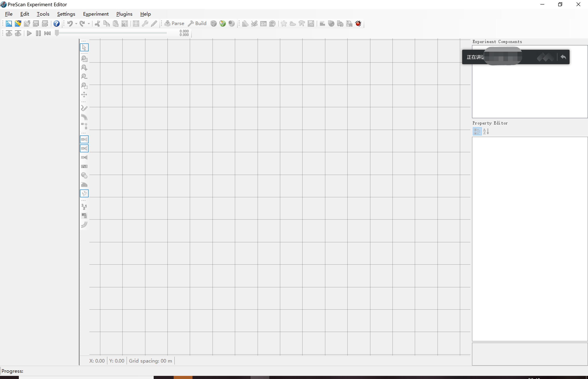This screenshot has width=588, height=379.
Task: Open the File menu
Action: 9,14
